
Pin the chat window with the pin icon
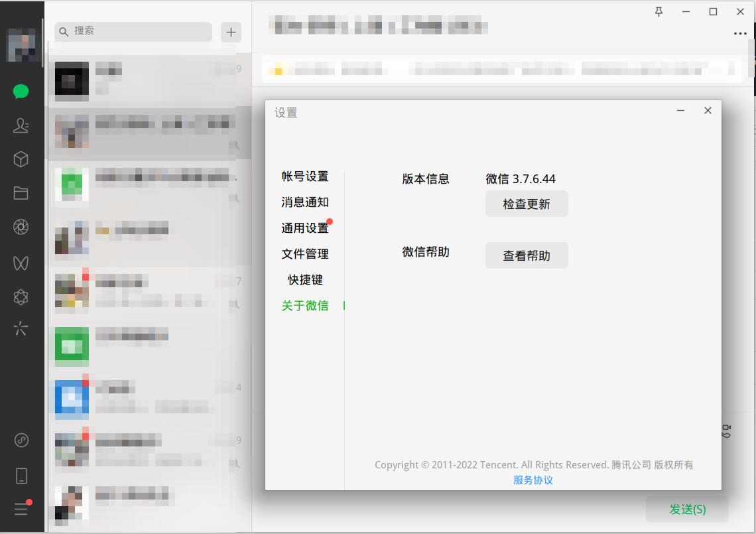659,11
